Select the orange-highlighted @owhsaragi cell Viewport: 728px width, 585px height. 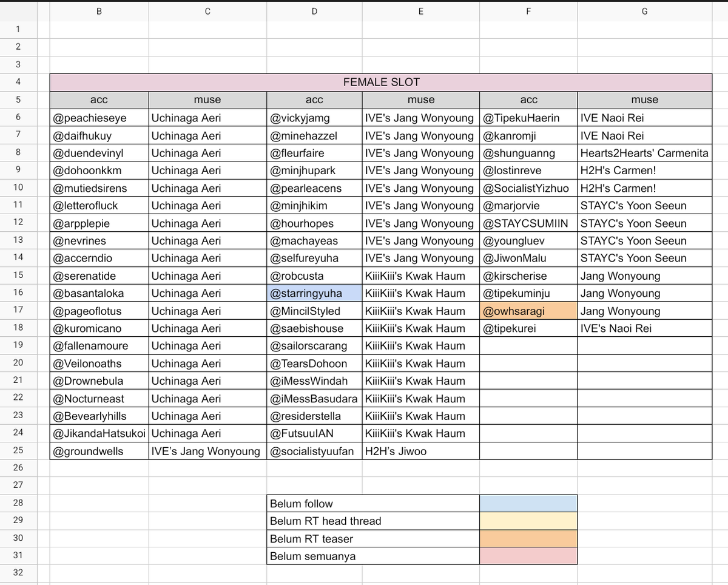[528, 311]
